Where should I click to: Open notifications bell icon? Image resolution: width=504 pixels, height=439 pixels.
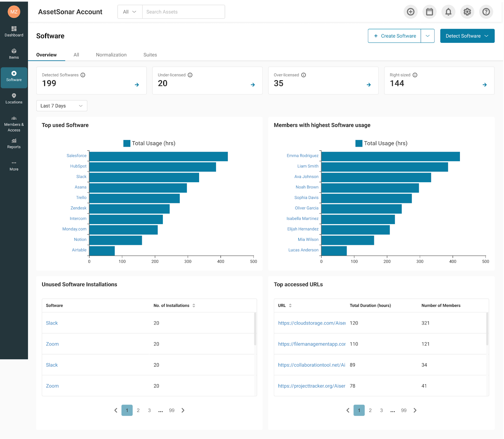click(x=448, y=12)
